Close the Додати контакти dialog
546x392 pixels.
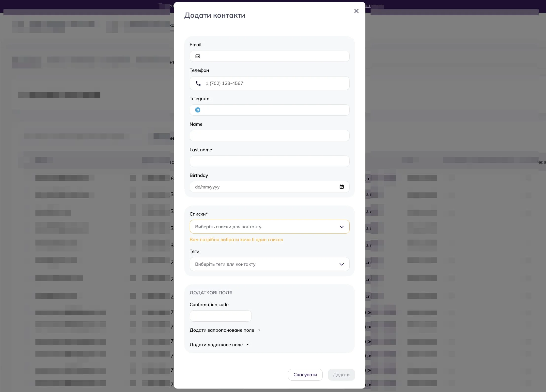coord(356,11)
